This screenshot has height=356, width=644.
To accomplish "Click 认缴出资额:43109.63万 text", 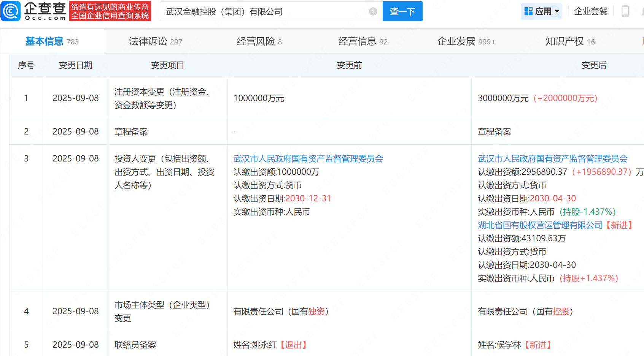I will (522, 239).
